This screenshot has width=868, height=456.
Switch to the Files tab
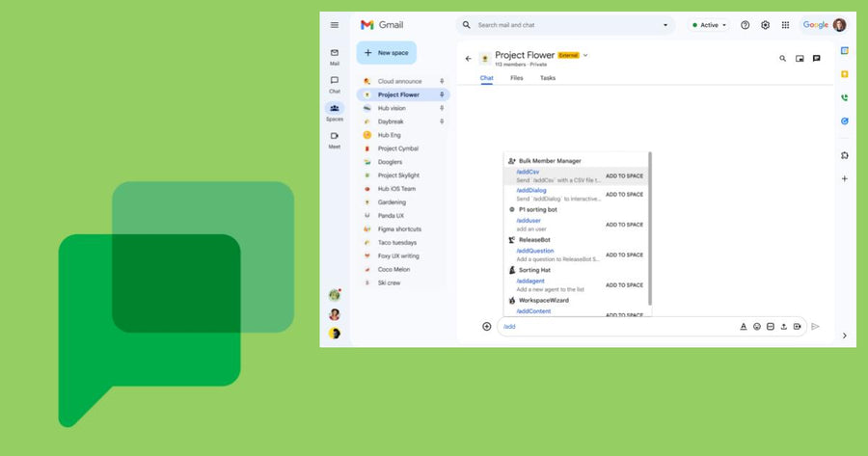coord(517,78)
